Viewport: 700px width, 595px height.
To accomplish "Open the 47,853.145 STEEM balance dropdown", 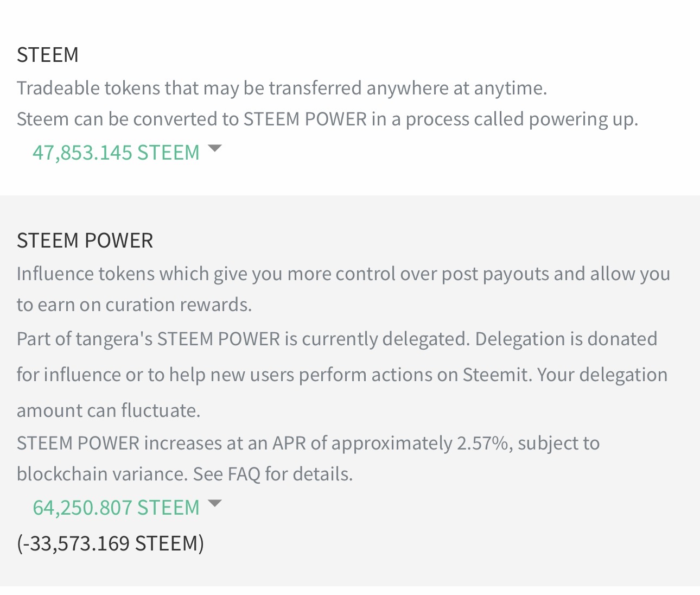I will pyautogui.click(x=116, y=153).
